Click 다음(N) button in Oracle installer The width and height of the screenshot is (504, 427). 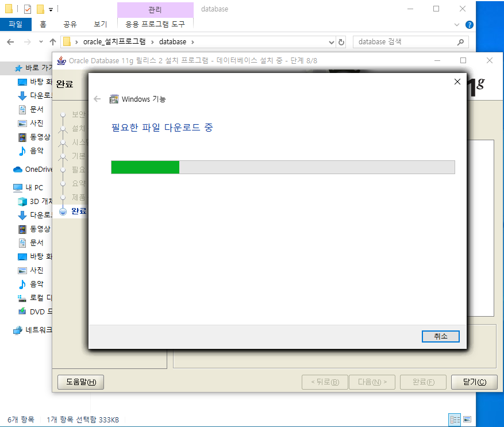tap(372, 382)
